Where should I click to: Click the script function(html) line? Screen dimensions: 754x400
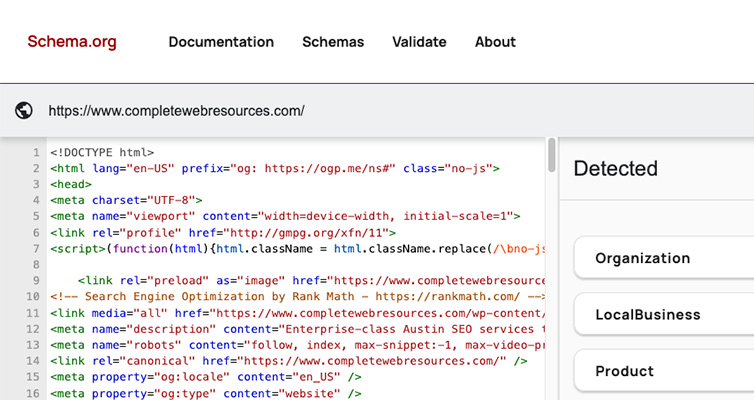click(297, 249)
